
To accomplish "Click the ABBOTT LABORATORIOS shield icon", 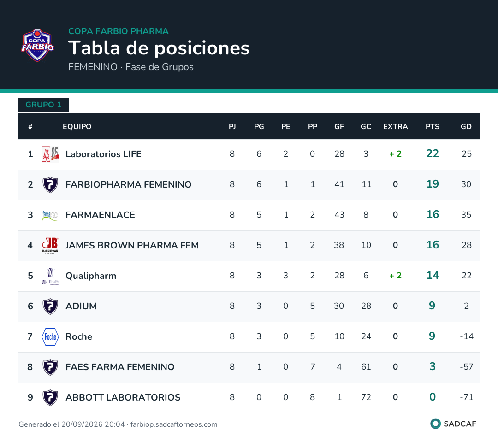I will click(50, 397).
